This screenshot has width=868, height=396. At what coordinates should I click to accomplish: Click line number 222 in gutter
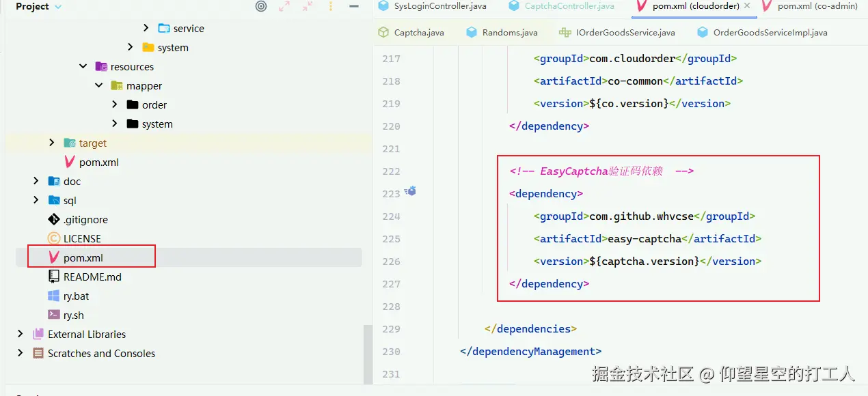[x=391, y=171]
